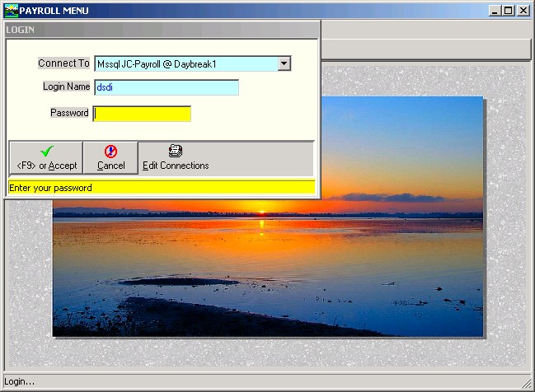Click into the Login Name field
Image resolution: width=535 pixels, height=392 pixels.
[x=167, y=87]
